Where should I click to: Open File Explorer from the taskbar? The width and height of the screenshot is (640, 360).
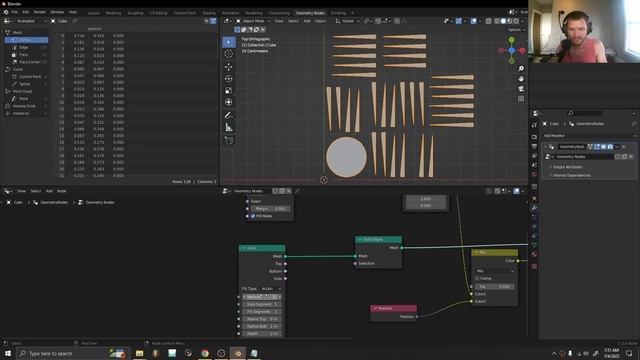[x=140, y=353]
